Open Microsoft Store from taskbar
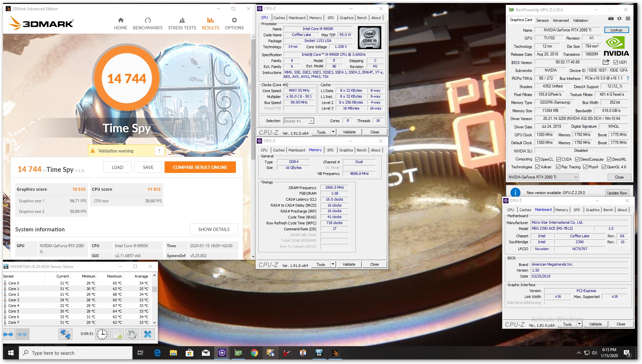 (x=189, y=353)
